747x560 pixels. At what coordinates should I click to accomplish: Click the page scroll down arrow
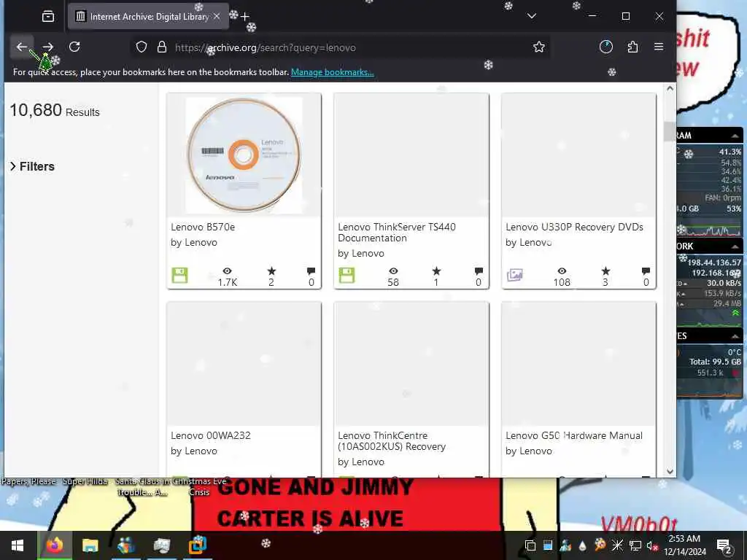[x=670, y=472]
